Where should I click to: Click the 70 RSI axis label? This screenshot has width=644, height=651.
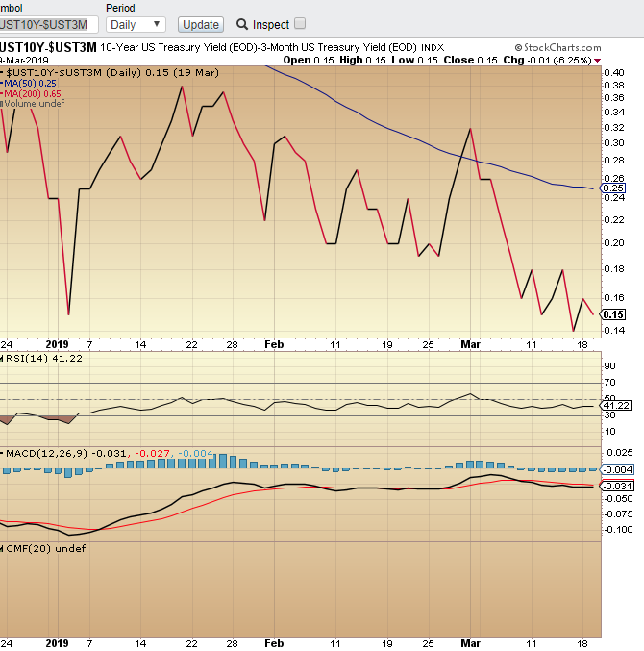[610, 382]
